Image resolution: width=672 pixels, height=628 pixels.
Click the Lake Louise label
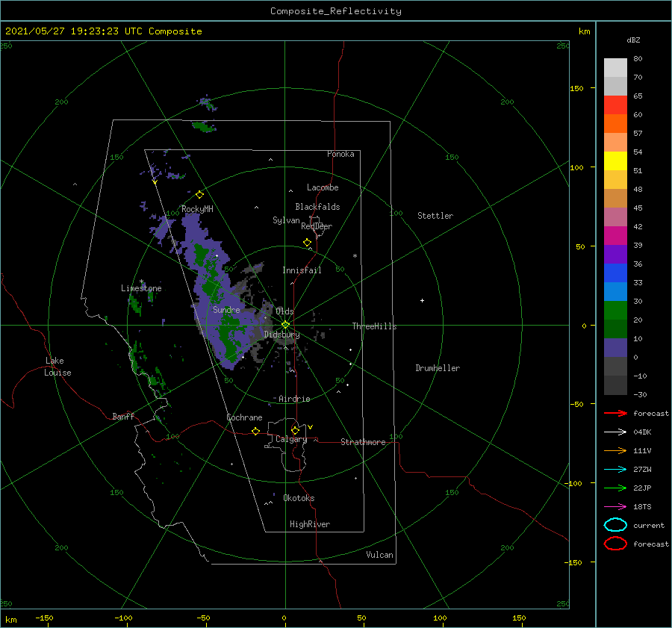[x=57, y=367]
